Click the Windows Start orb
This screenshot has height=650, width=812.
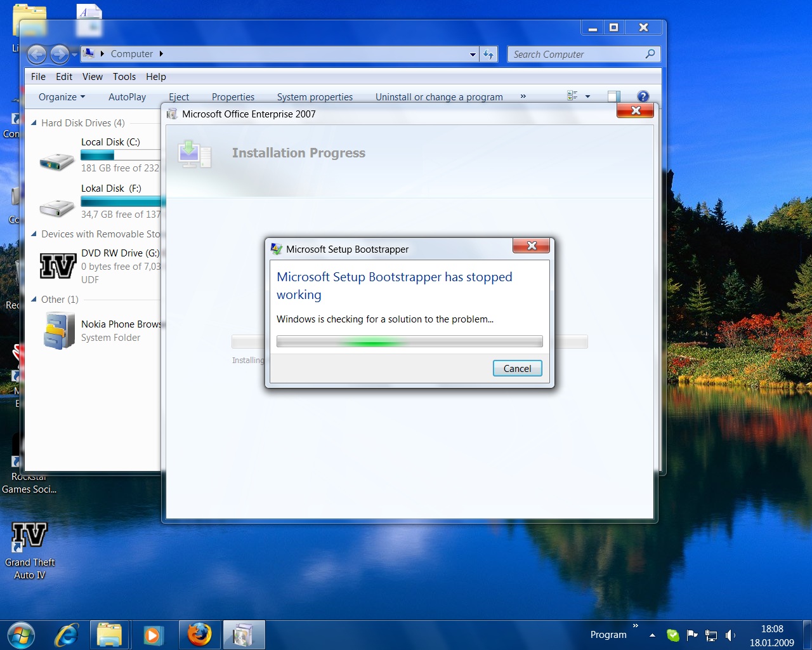pyautogui.click(x=21, y=635)
